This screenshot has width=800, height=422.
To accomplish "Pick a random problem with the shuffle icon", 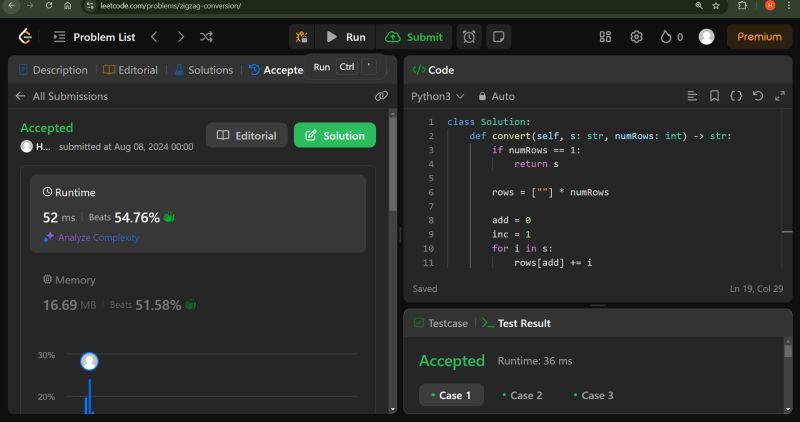I will click(206, 37).
